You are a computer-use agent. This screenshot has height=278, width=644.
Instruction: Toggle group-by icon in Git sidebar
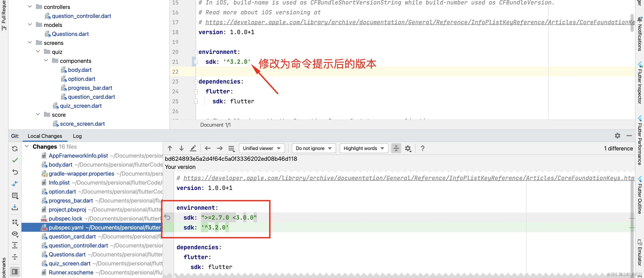tap(15, 222)
